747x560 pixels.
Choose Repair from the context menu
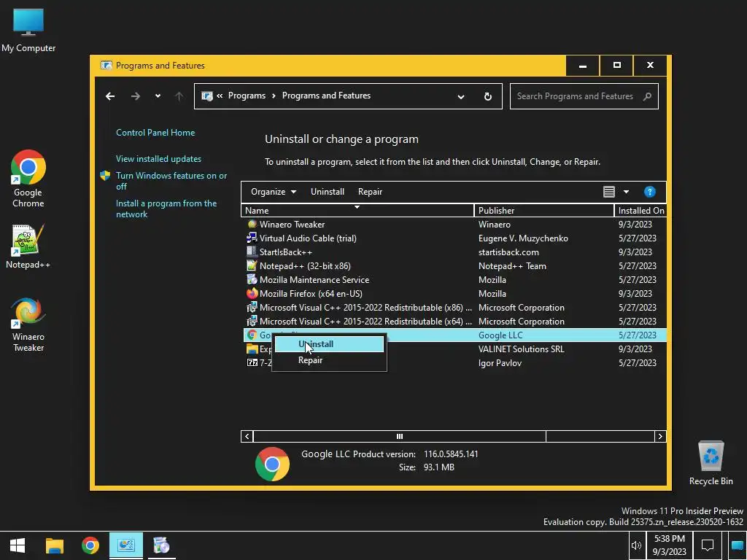pyautogui.click(x=329, y=360)
